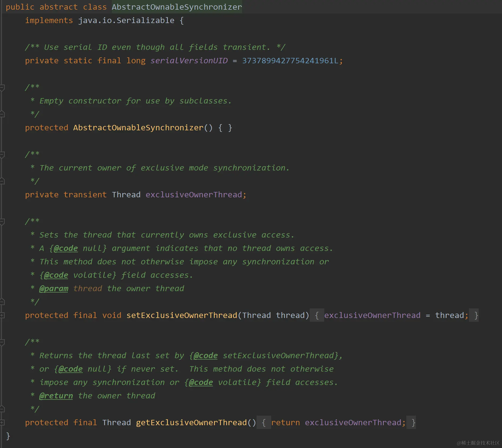Click the Thread type in the private transient field
Screen dimensions: 502x448
(126, 195)
